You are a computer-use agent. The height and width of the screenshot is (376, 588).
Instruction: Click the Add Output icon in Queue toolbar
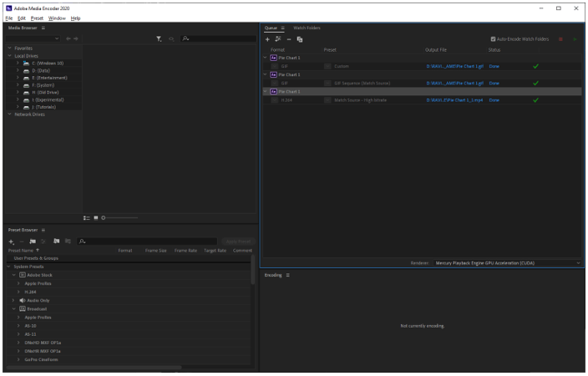[277, 39]
